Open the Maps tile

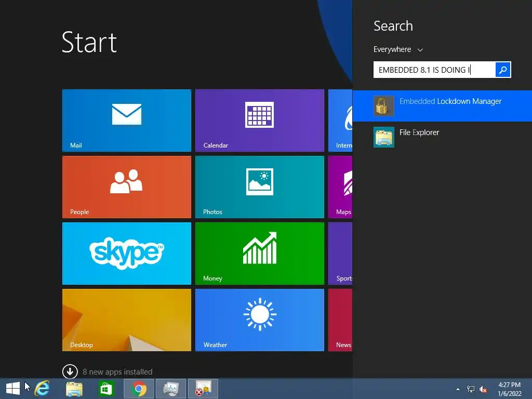[x=340, y=187]
